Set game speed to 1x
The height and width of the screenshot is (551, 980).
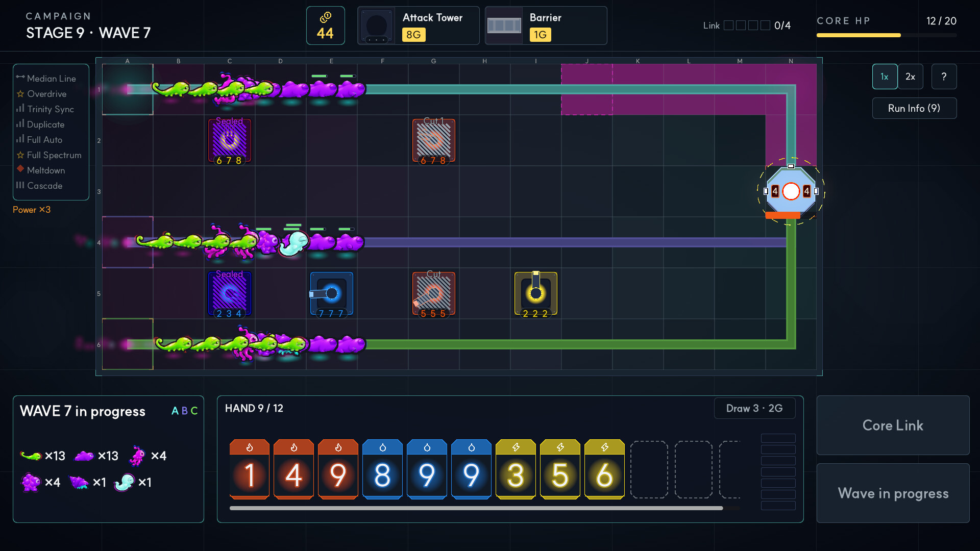[885, 77]
